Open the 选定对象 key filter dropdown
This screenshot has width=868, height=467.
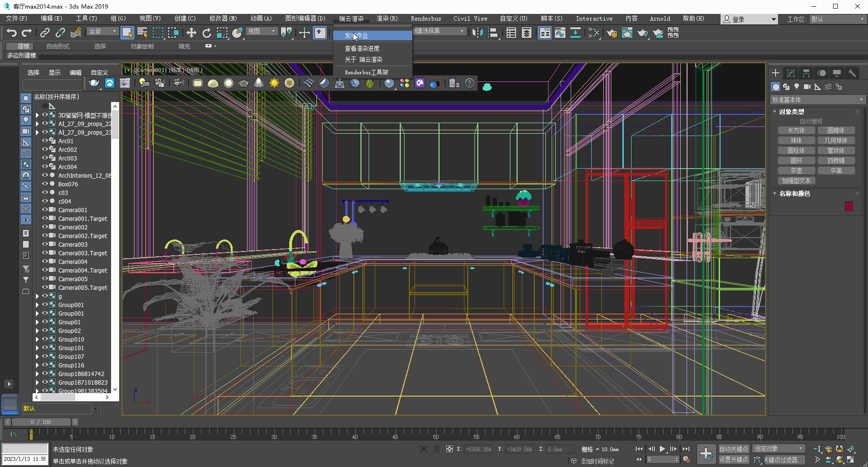[778, 449]
